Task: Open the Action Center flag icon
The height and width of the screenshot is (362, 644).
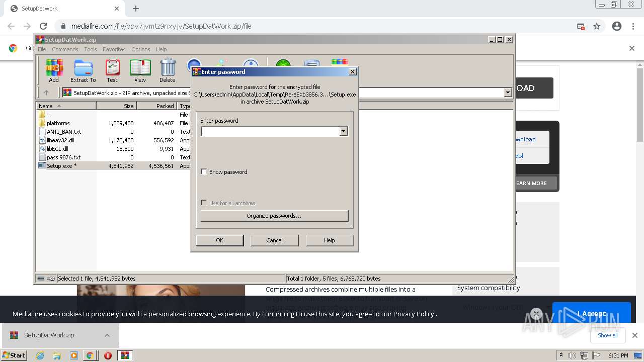Action: pyautogui.click(x=596, y=355)
